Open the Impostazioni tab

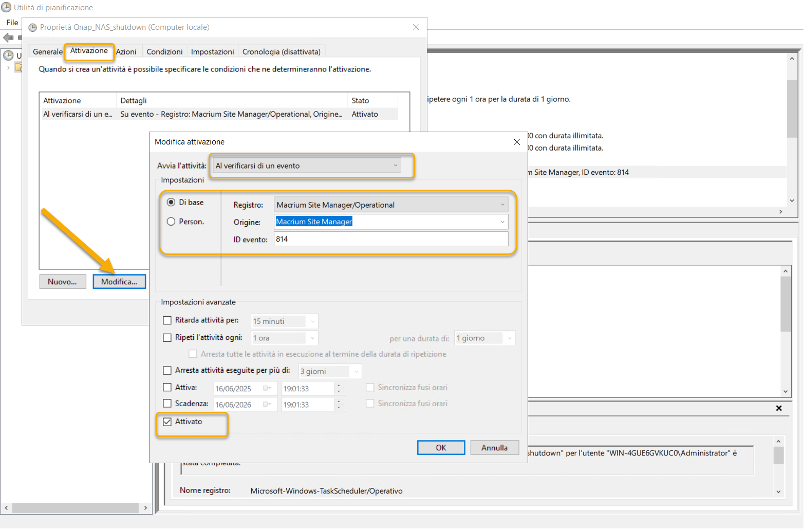coord(213,52)
